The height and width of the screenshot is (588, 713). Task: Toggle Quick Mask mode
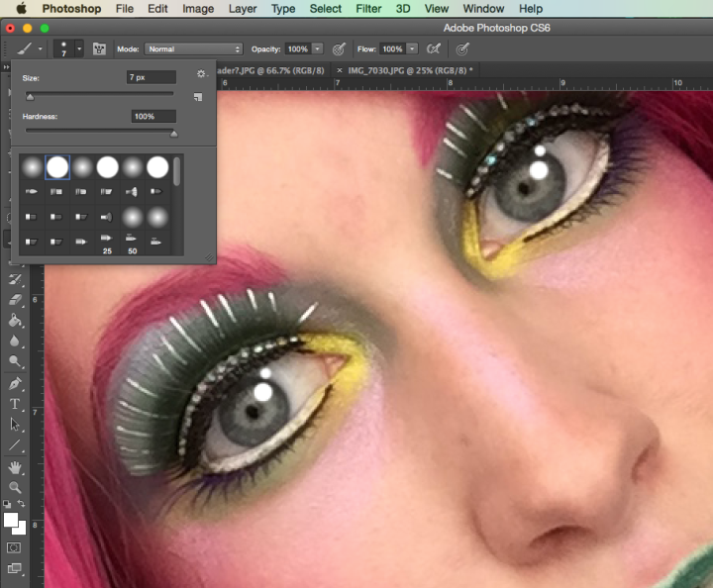click(x=14, y=547)
